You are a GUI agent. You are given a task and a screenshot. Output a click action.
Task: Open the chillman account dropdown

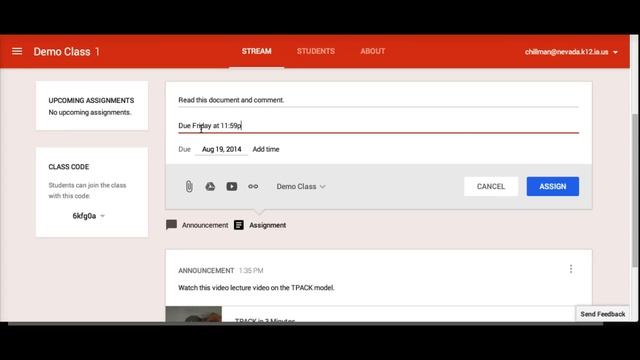click(x=571, y=52)
